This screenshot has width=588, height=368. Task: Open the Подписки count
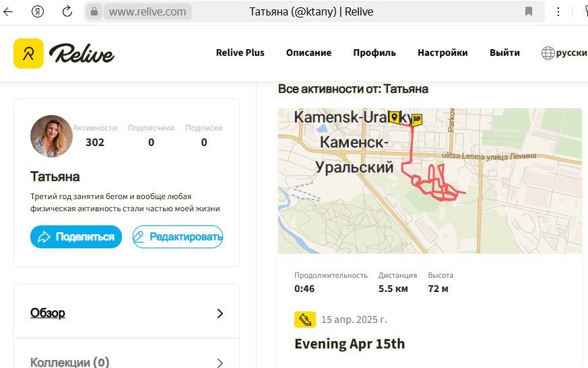coord(204,143)
